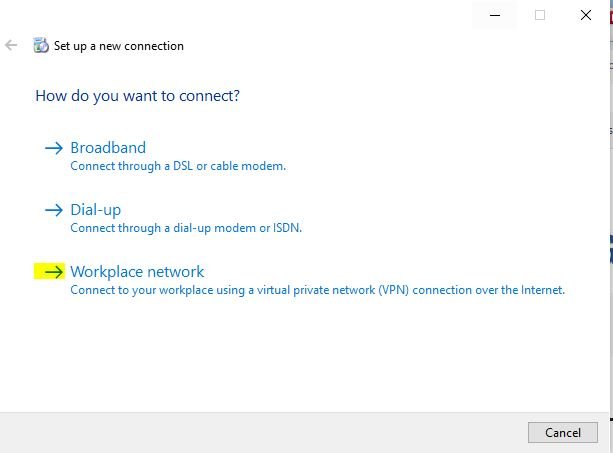Select the arrow next to Dial-up
The width and height of the screenshot is (613, 453).
pos(54,210)
